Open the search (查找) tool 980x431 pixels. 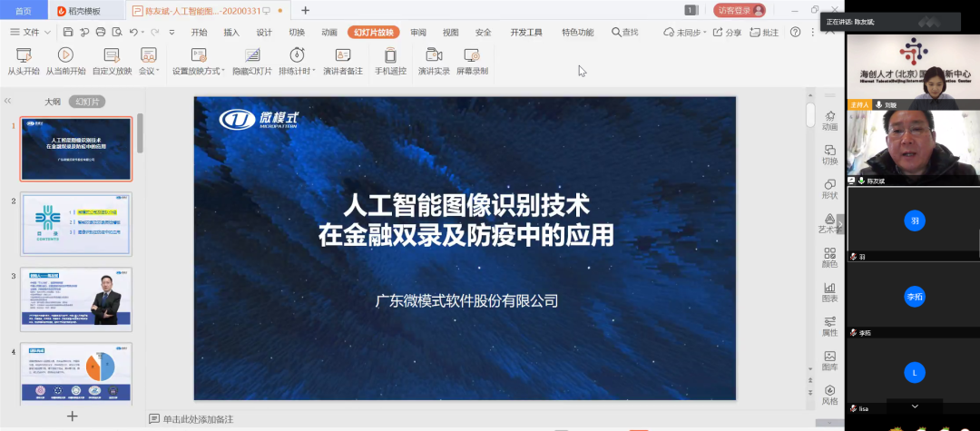coord(624,33)
